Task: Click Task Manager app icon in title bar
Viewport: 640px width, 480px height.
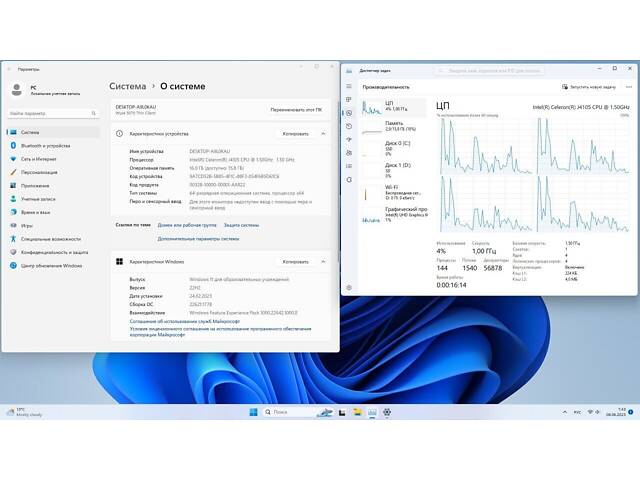Action: point(349,71)
